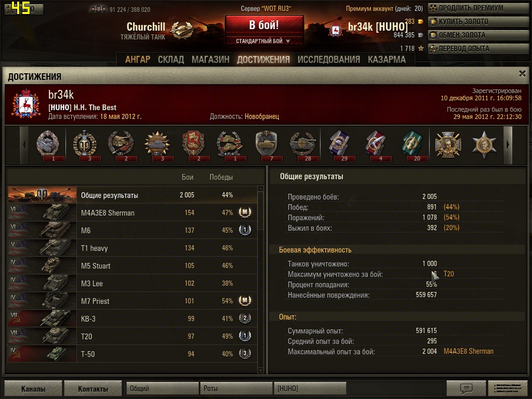Switch to the Ангар tab

tap(137, 60)
